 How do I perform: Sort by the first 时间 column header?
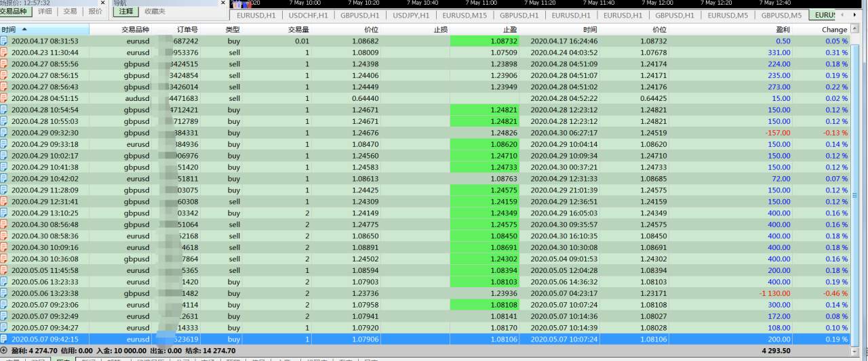[x=45, y=30]
